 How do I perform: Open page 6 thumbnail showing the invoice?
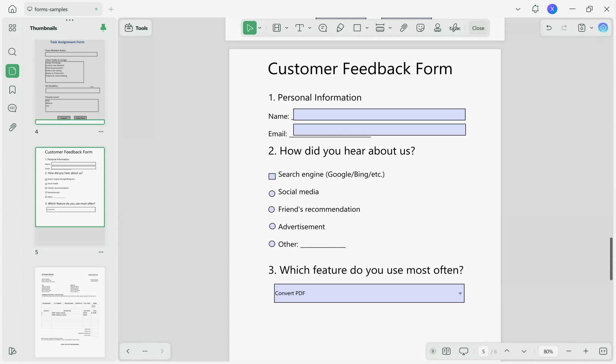(70, 312)
